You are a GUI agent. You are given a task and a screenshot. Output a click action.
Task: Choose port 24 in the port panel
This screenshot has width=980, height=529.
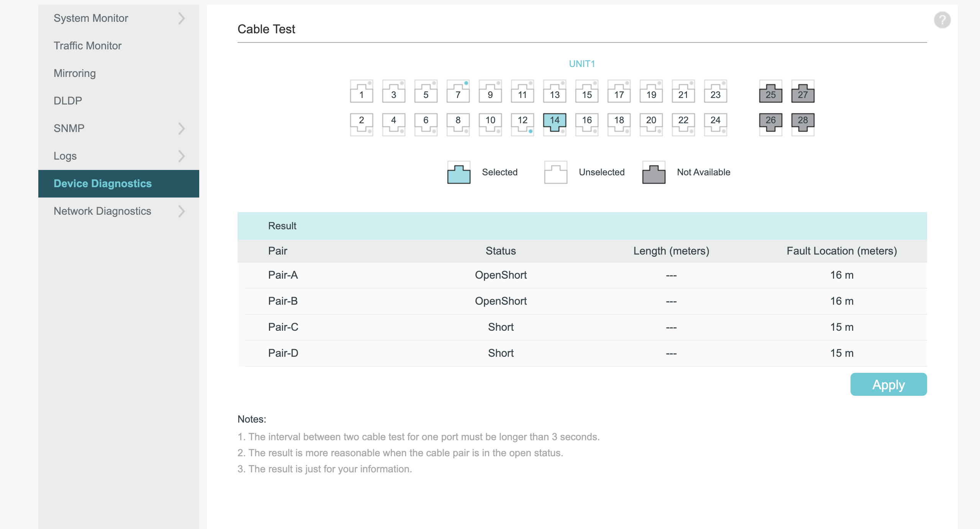click(715, 123)
